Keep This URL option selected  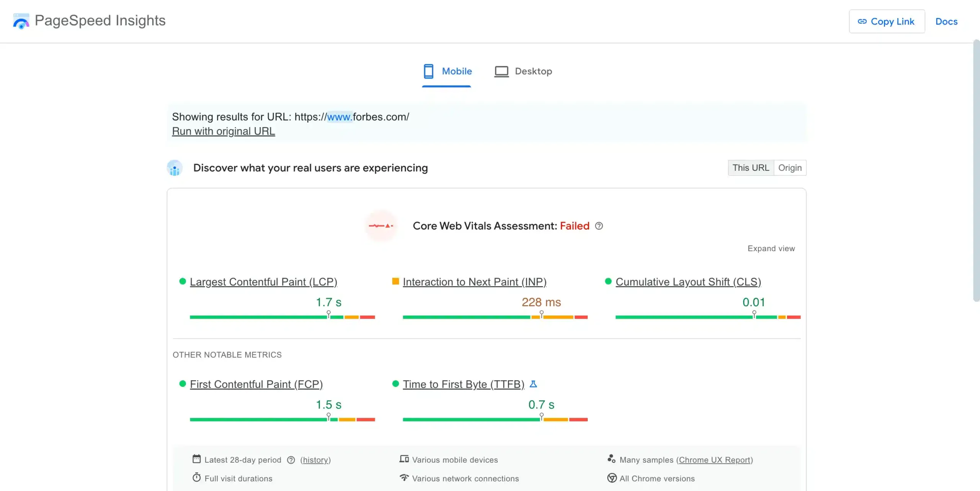751,167
